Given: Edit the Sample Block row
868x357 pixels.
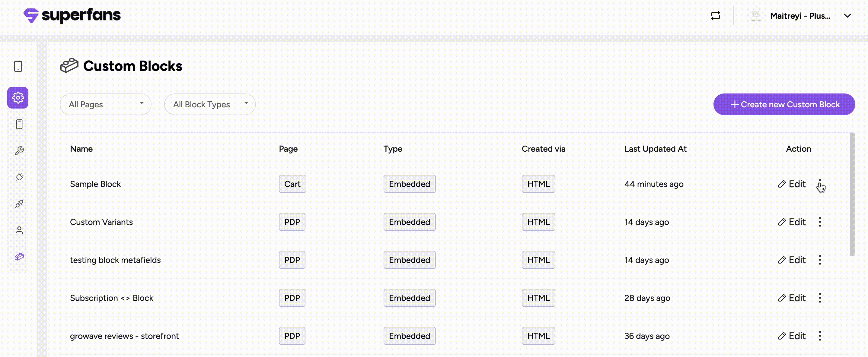Looking at the screenshot, I should [792, 184].
